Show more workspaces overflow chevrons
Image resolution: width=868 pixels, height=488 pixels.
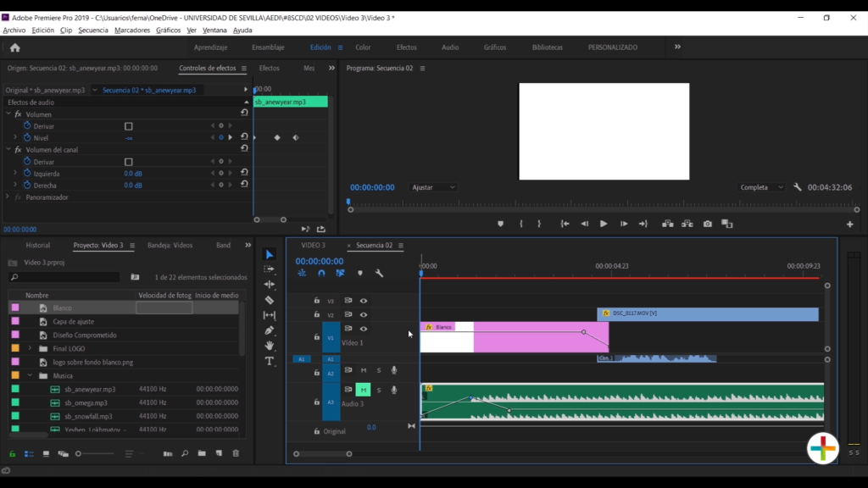pos(677,47)
